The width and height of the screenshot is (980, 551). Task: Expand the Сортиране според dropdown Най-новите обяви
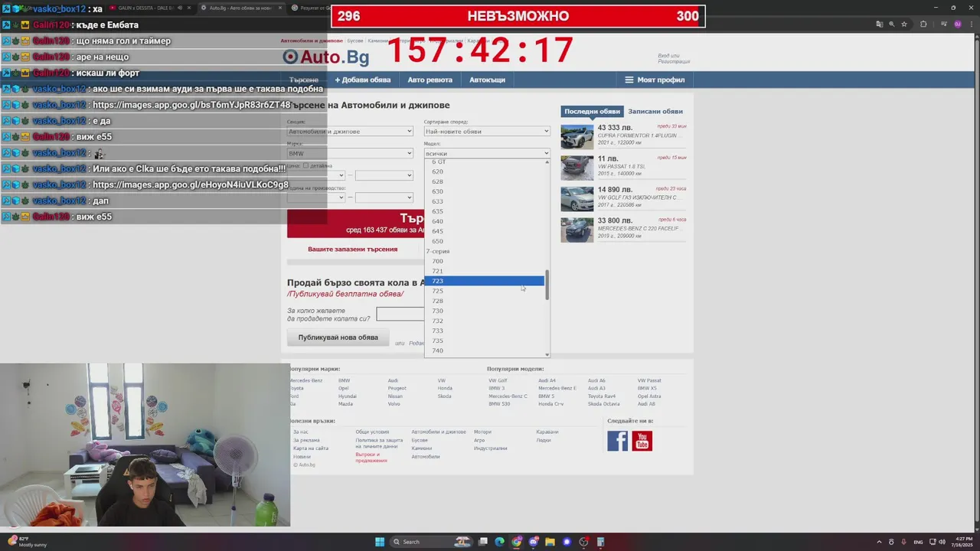487,132
